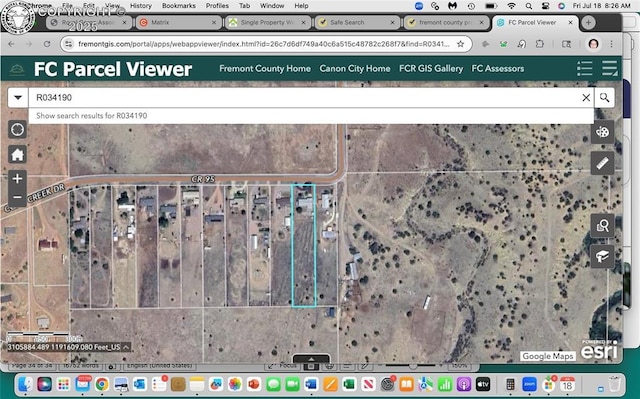
Task: Click the FC Parcel Viewer logo icon
Action: (x=17, y=69)
